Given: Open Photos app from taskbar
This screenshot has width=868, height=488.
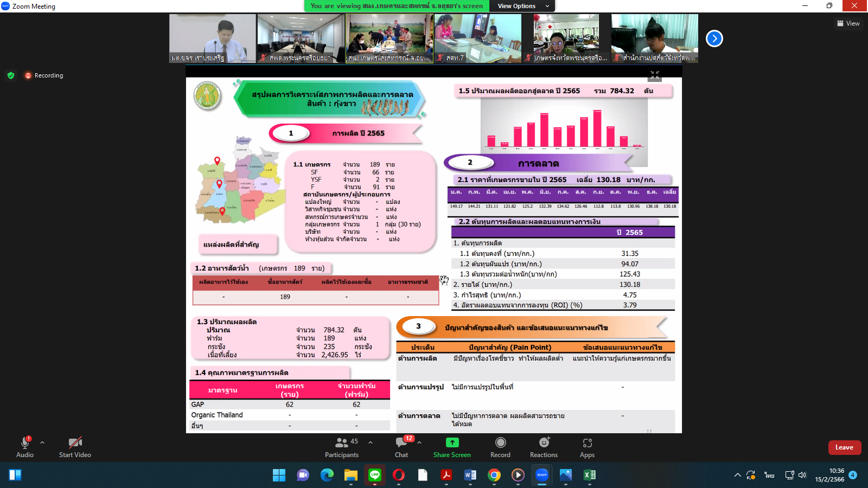Looking at the screenshot, I should pyautogui.click(x=565, y=475).
